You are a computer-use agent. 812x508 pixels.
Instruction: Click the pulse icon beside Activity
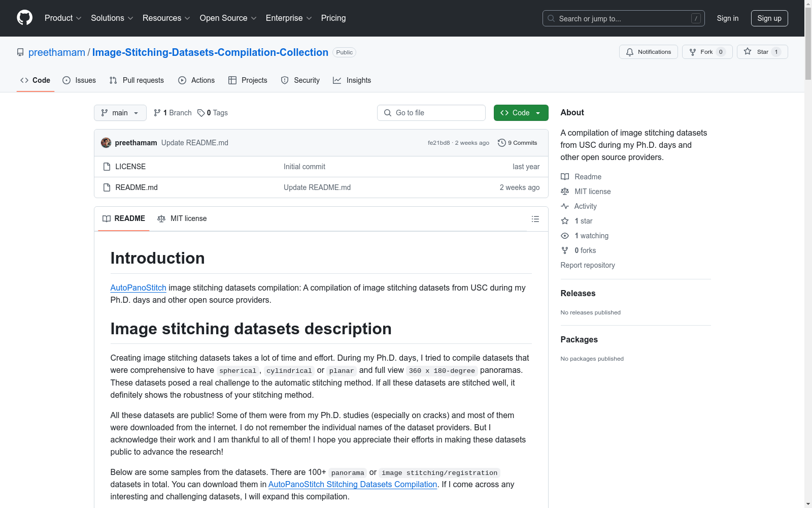[565, 206]
